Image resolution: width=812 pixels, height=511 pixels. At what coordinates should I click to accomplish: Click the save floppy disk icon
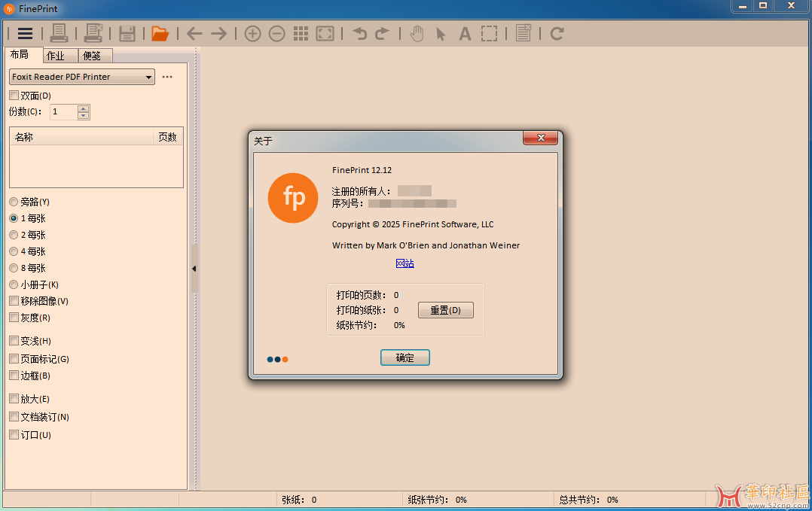tap(127, 34)
